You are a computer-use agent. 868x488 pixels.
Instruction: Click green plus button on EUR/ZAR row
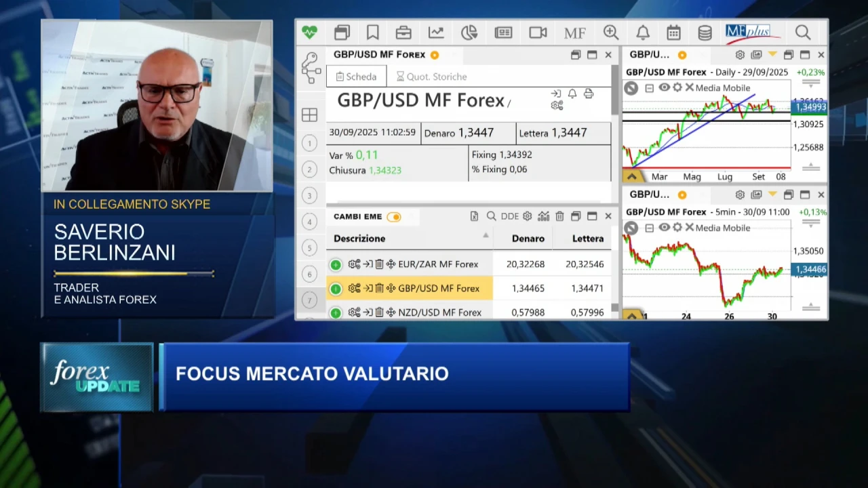tap(336, 265)
